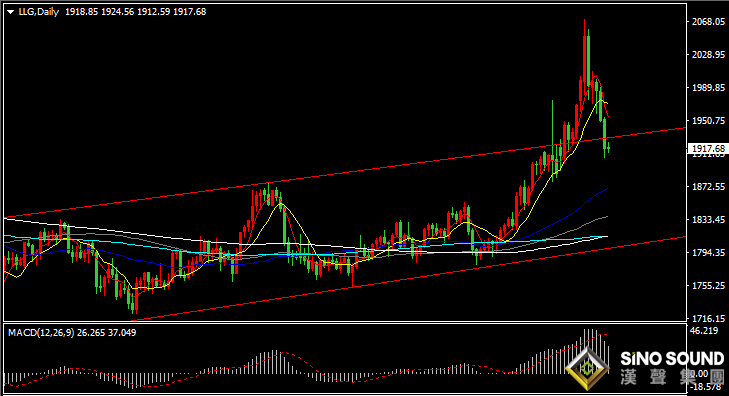Image resolution: width=729 pixels, height=396 pixels.
Task: Select the tallest red candle peaking near 2068
Action: [584, 58]
